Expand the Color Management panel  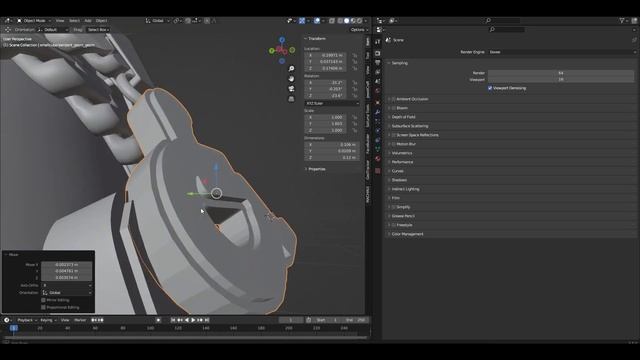406,234
